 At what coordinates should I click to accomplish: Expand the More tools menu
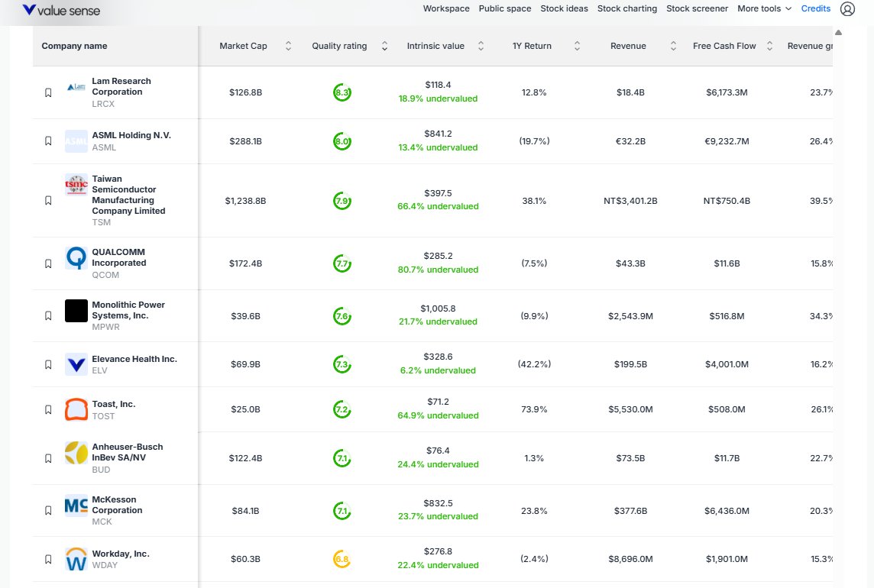coord(764,8)
